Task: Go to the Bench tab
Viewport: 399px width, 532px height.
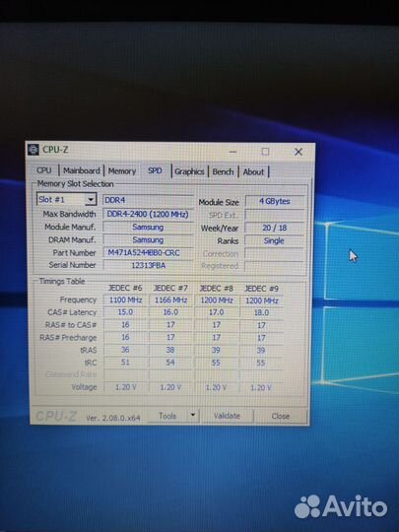Action: (223, 172)
